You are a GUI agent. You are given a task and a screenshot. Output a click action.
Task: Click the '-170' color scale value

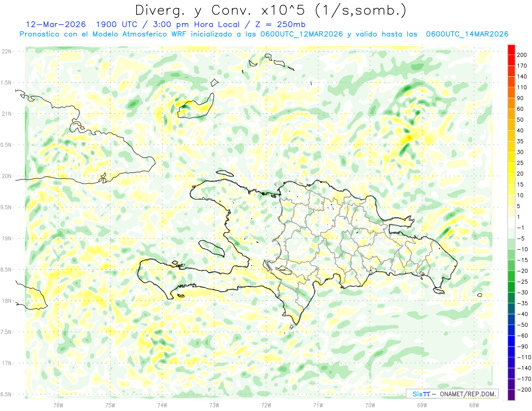click(524, 379)
